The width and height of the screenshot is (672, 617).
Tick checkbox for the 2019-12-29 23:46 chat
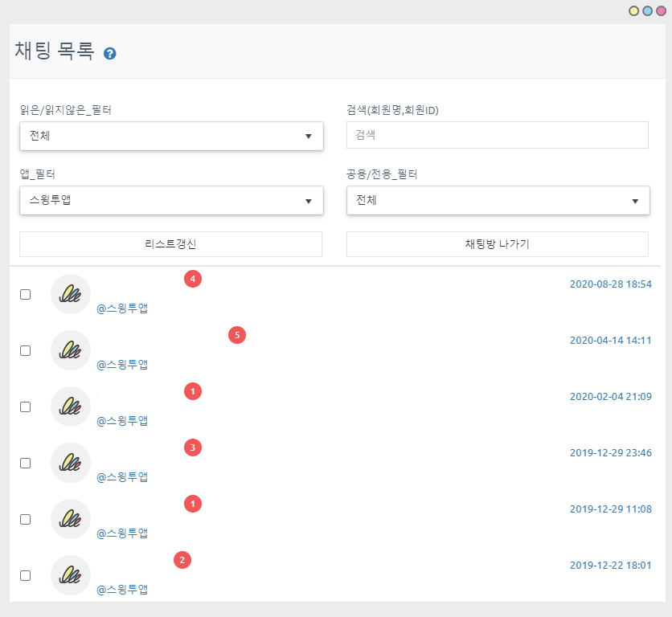click(x=26, y=464)
